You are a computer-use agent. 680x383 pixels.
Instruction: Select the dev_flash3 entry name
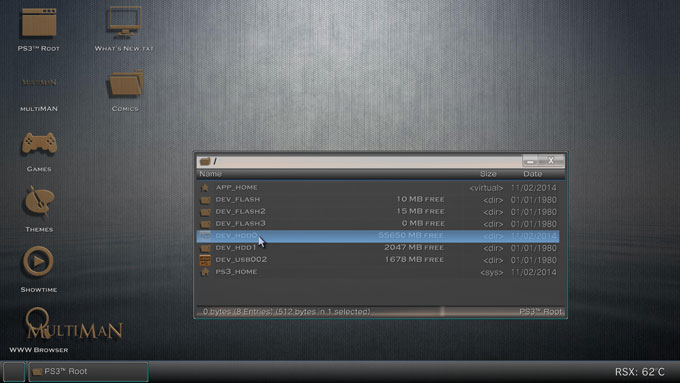pyautogui.click(x=240, y=224)
